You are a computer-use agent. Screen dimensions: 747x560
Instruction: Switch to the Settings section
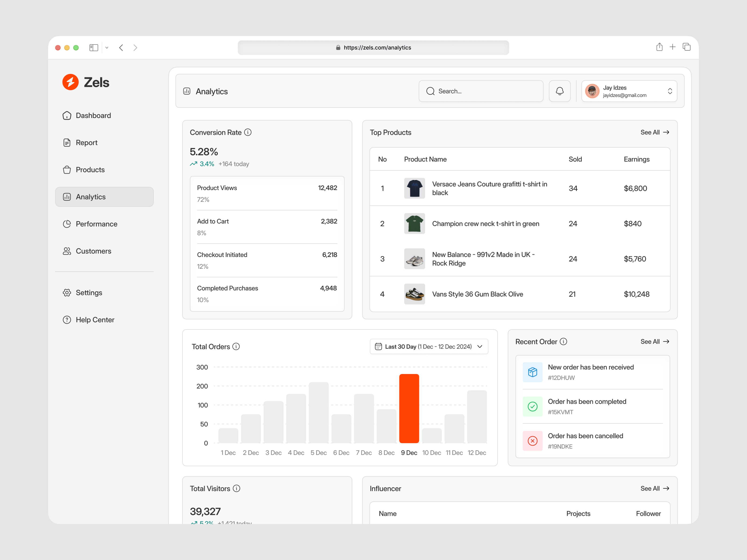coord(89,292)
